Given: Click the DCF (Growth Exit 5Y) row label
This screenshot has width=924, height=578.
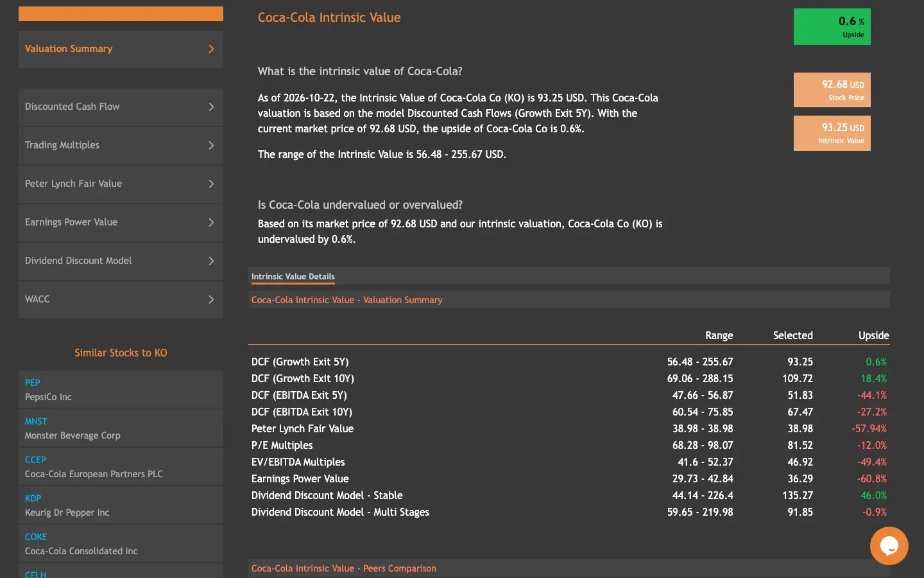Looking at the screenshot, I should (x=300, y=362).
